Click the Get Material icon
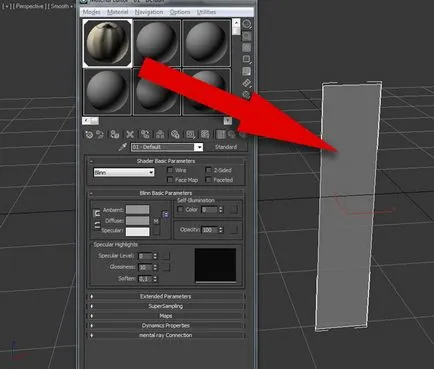The image size is (434, 369). click(x=89, y=134)
